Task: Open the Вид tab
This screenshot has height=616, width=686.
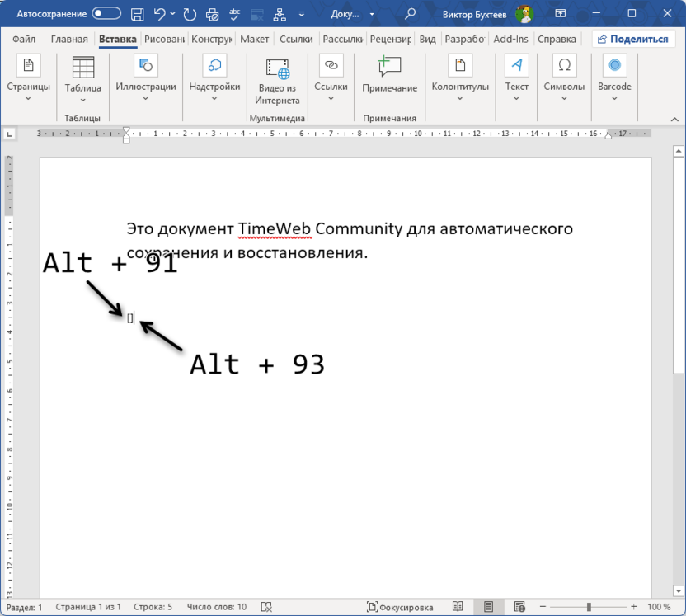Action: click(427, 39)
